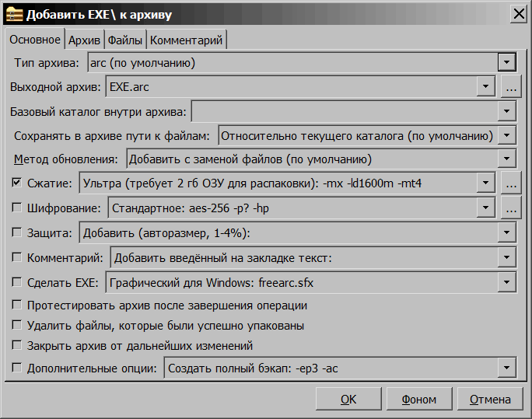
Task: Open encryption settings via ellipsis button
Action: tap(510, 208)
